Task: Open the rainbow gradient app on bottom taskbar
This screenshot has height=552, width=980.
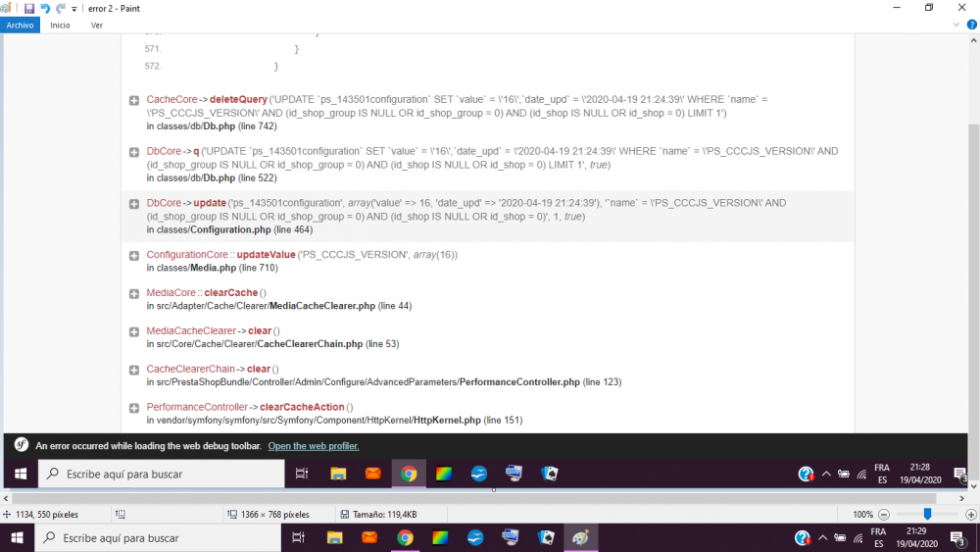Action: 440,537
